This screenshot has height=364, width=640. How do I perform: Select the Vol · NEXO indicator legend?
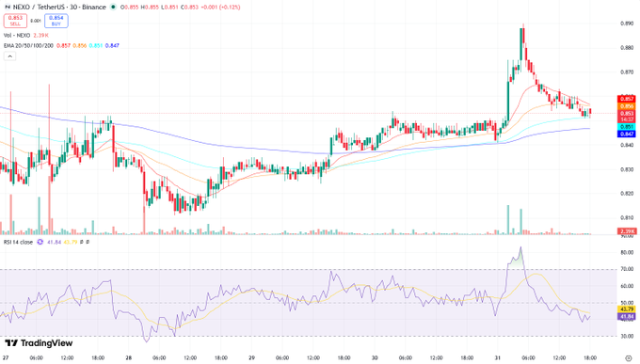point(17,36)
